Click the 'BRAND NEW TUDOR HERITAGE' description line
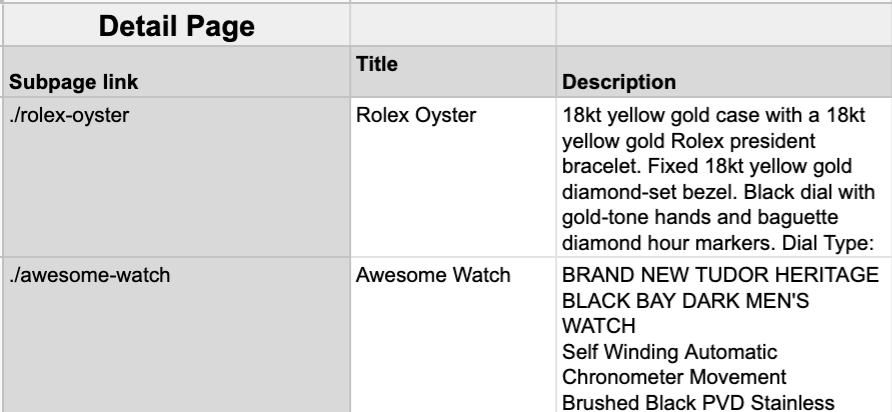Image resolution: width=892 pixels, height=412 pixels. [711, 275]
